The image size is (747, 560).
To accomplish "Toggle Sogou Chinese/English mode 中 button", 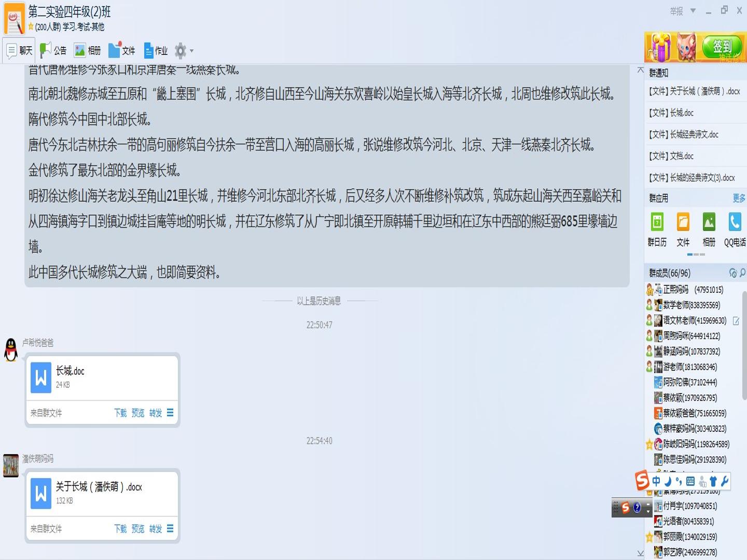I will click(656, 481).
